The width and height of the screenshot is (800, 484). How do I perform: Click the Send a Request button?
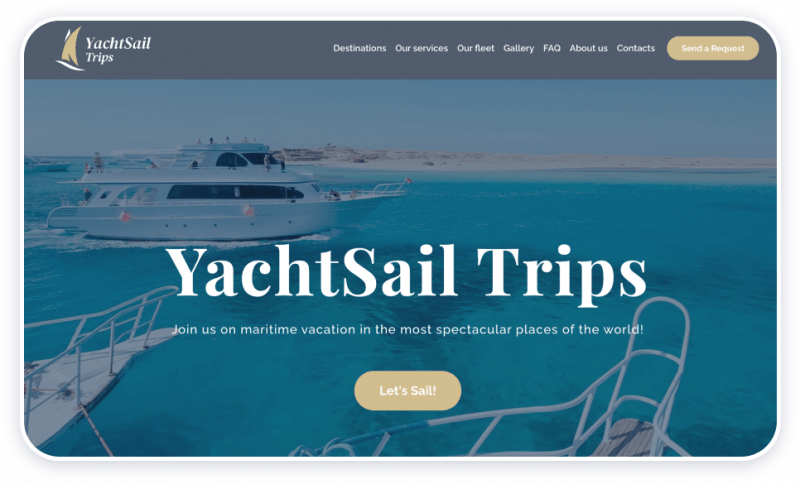[x=713, y=48]
